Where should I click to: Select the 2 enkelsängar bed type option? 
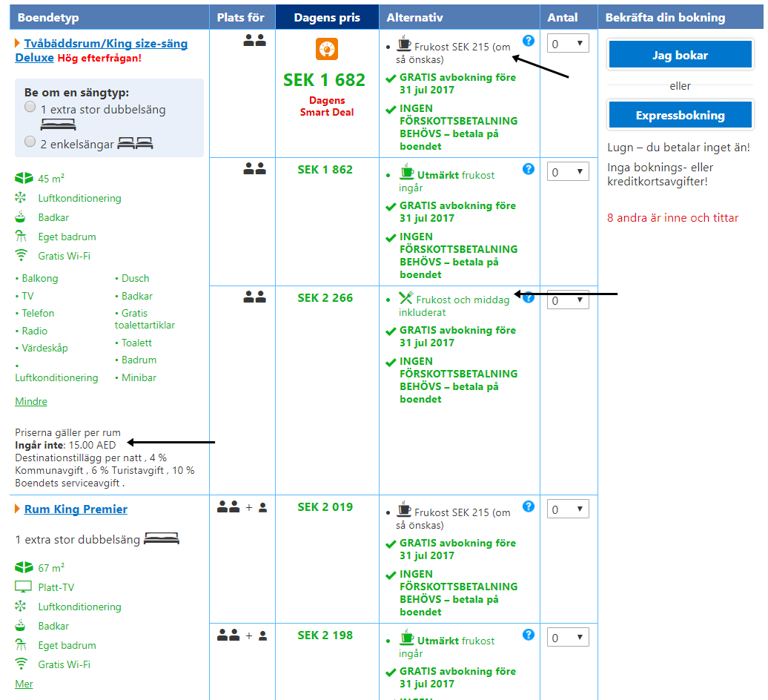(x=30, y=142)
